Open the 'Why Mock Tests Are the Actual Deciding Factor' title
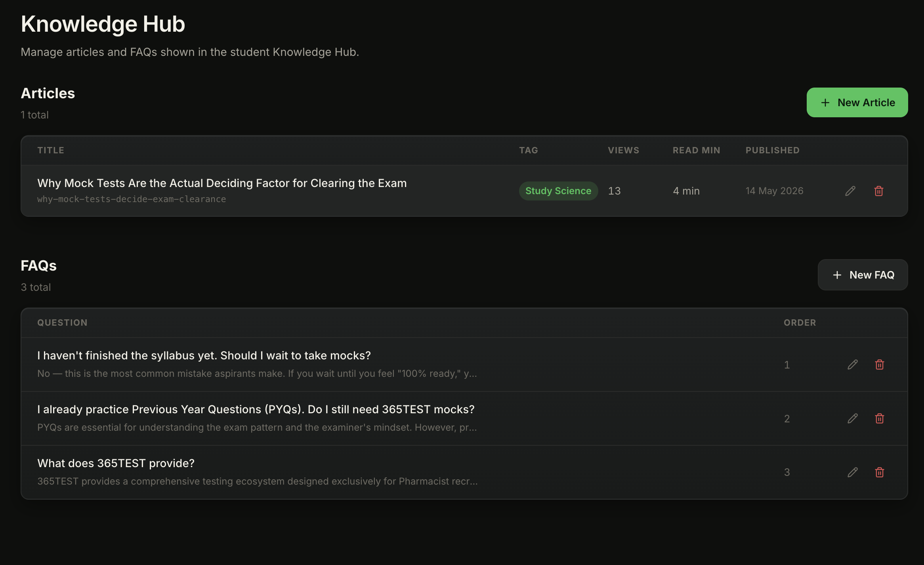Image resolution: width=924 pixels, height=565 pixels. (222, 183)
